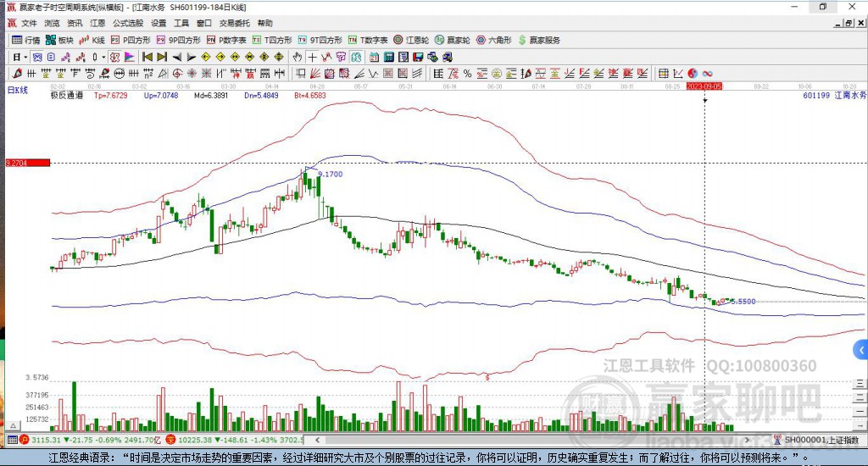Toggle the 9P四方形 square view
Image resolution: width=868 pixels, height=466 pixels.
179,40
